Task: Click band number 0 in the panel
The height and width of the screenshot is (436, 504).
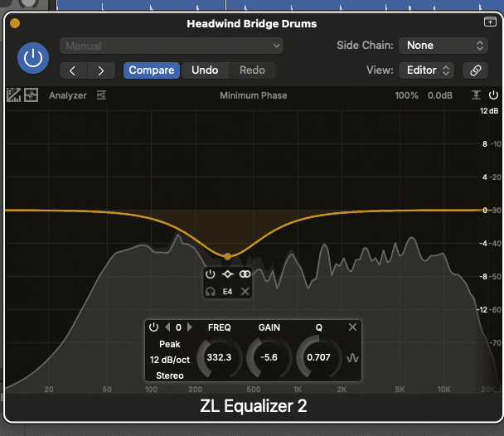Action: click(x=178, y=327)
